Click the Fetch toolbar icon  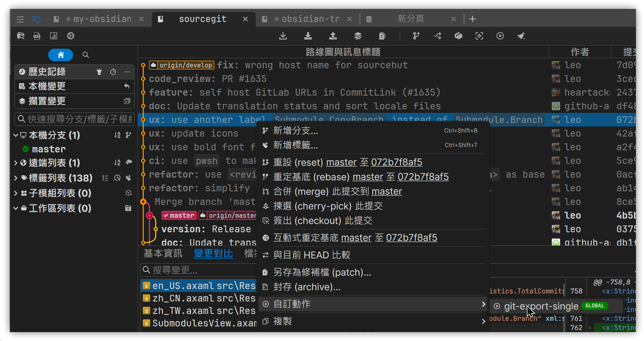coord(283,36)
